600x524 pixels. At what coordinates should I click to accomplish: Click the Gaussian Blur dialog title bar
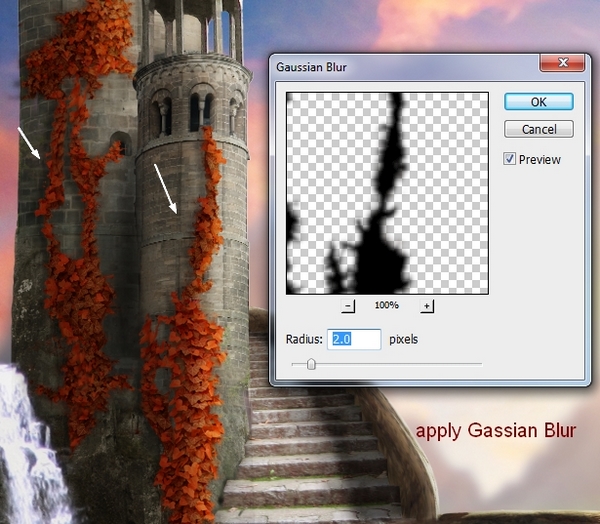point(400,64)
